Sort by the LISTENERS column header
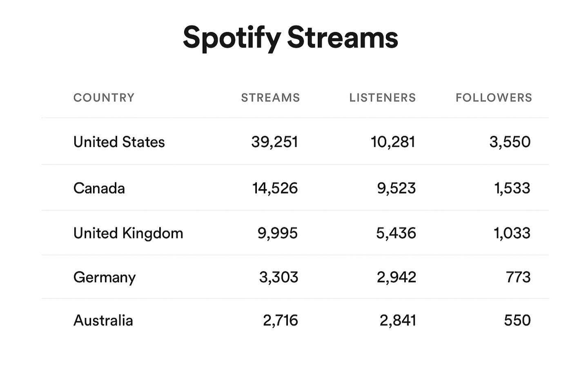This screenshot has height=368, width=588. tap(382, 98)
